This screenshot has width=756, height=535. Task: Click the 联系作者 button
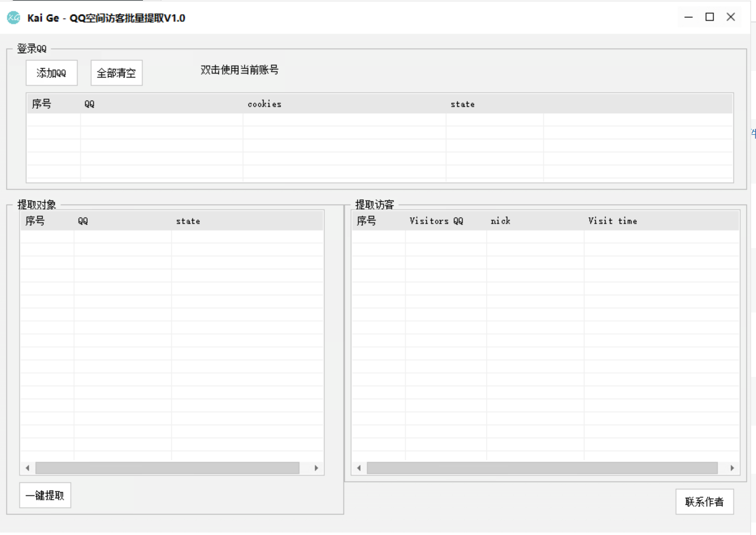[705, 501]
